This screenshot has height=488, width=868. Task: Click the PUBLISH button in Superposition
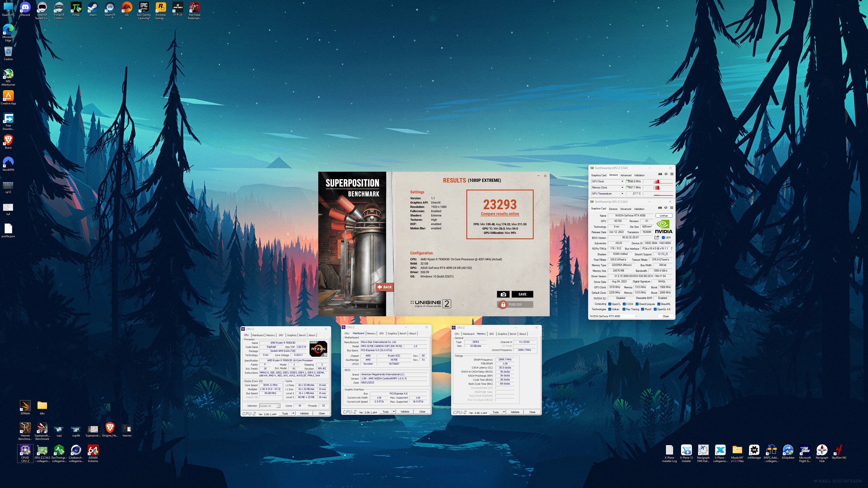tap(515, 305)
